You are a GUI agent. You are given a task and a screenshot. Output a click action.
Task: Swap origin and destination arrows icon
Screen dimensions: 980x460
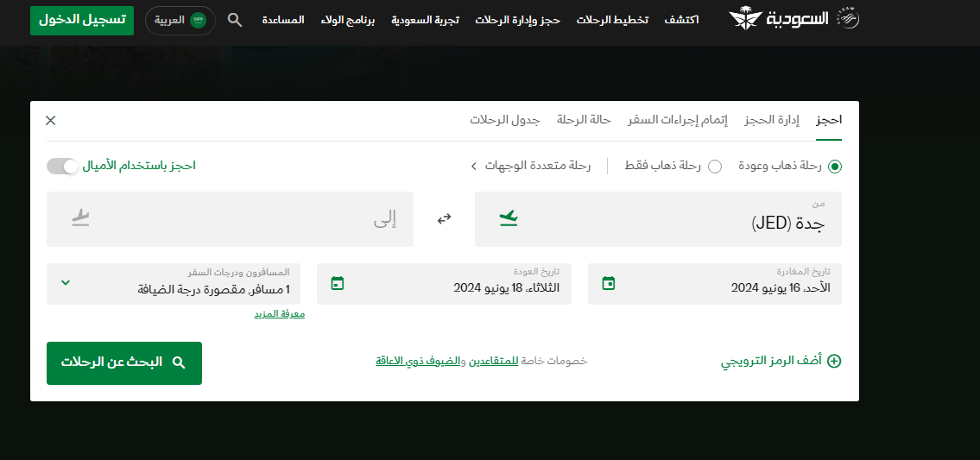tap(444, 218)
